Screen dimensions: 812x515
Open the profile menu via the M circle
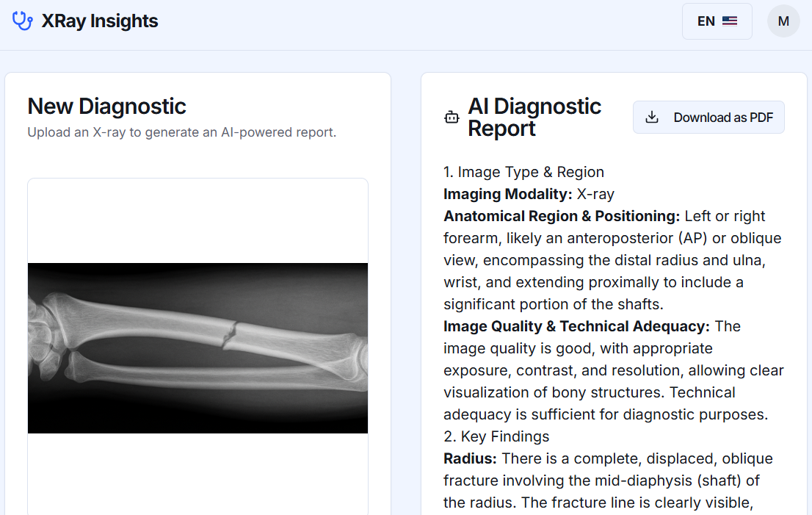tap(783, 21)
